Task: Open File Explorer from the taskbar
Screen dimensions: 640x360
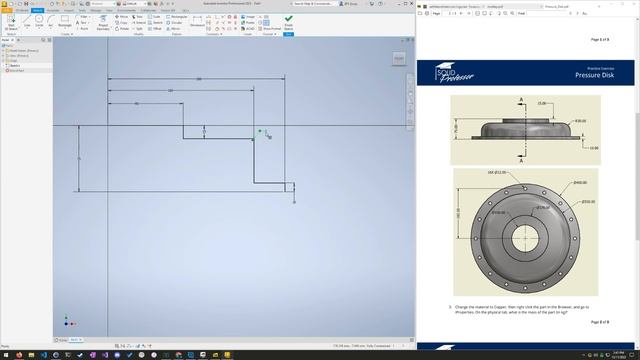Action: click(31, 355)
